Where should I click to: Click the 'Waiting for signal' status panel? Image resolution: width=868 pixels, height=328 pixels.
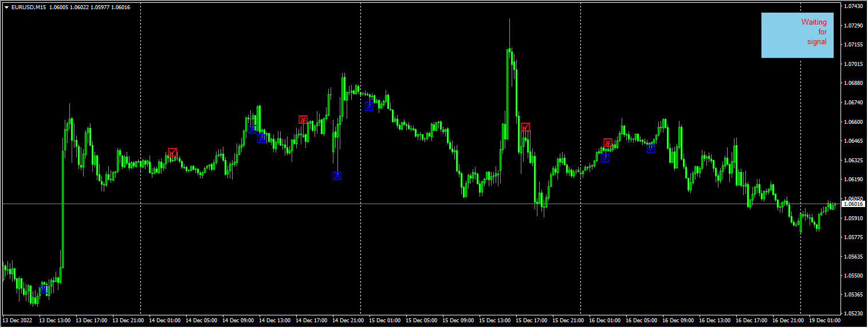(798, 36)
